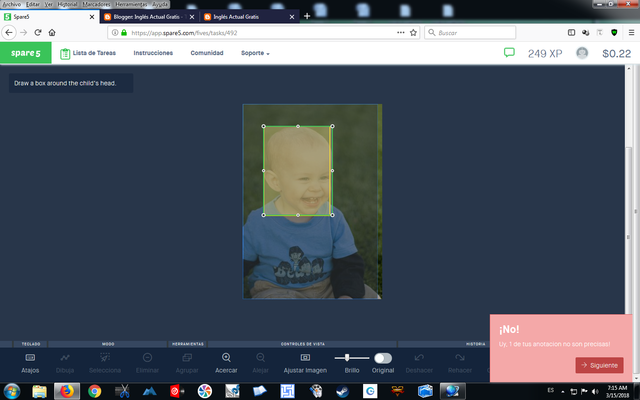
Task: Open the Windows Start menu
Action: tap(11, 391)
